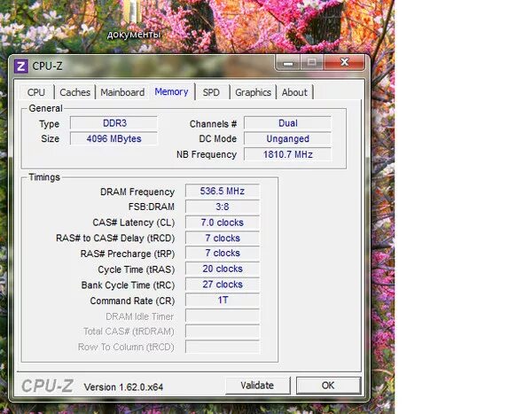Click the 4096 MBytes size field
532x414 pixels.
[114, 139]
